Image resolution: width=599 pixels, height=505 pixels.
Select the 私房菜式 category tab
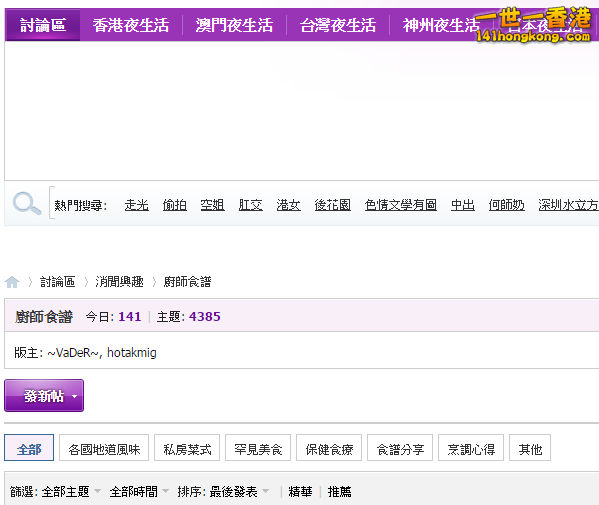(x=187, y=448)
